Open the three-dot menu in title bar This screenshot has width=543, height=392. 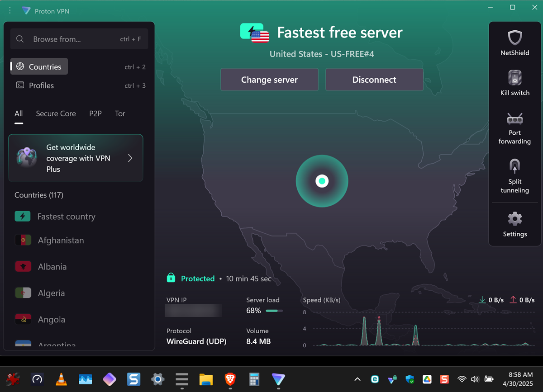click(x=10, y=10)
